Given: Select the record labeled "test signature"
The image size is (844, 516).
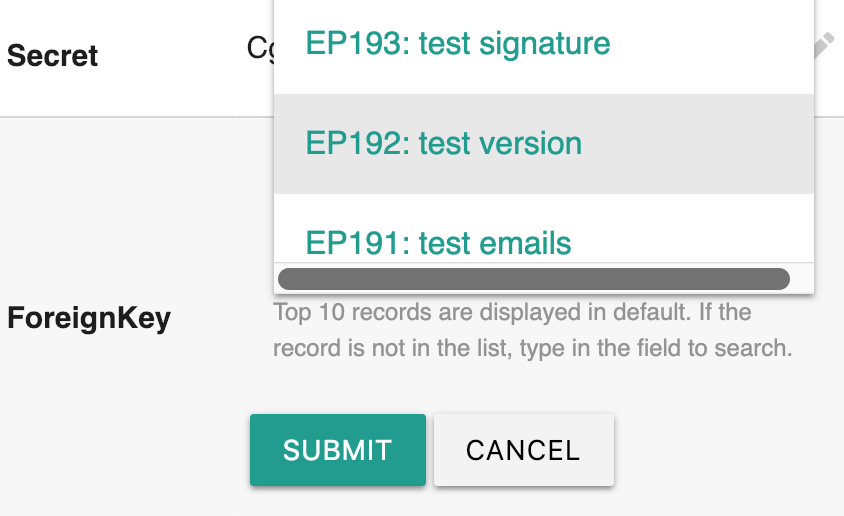Looking at the screenshot, I should [458, 44].
